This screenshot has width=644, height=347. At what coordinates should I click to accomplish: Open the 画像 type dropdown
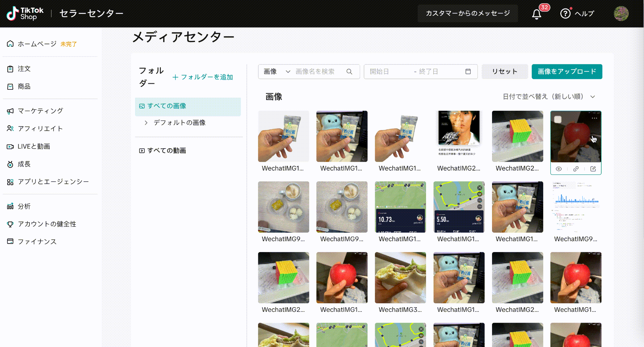tap(277, 72)
